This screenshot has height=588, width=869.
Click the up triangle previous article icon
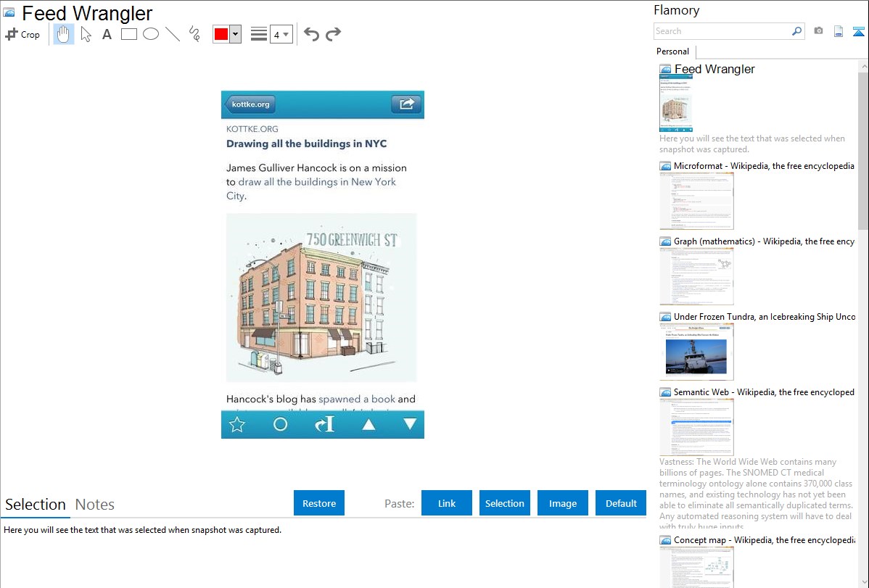pyautogui.click(x=368, y=425)
